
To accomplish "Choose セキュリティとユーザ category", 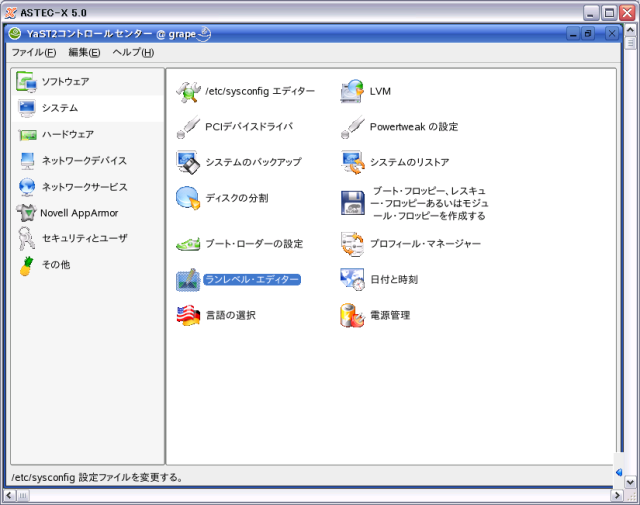I will 84,238.
